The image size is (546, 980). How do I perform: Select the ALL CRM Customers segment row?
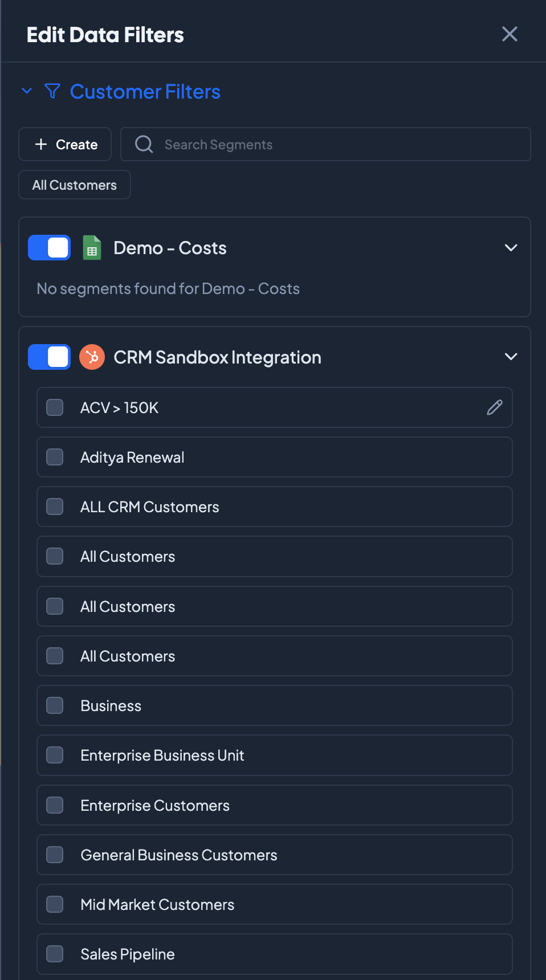pos(275,507)
